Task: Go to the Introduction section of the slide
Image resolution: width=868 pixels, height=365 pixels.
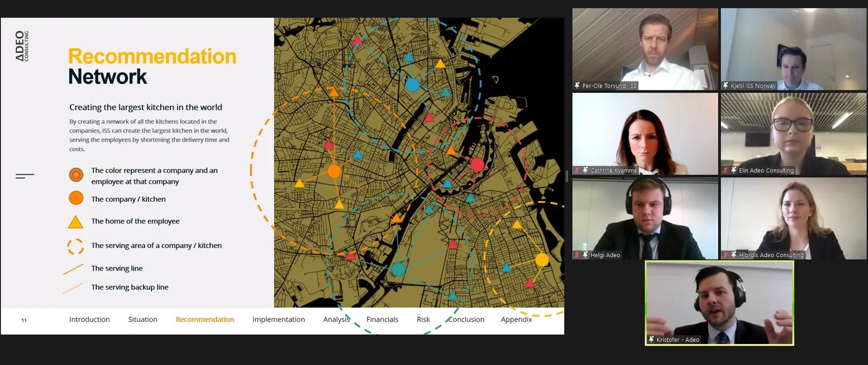Action: click(x=89, y=319)
